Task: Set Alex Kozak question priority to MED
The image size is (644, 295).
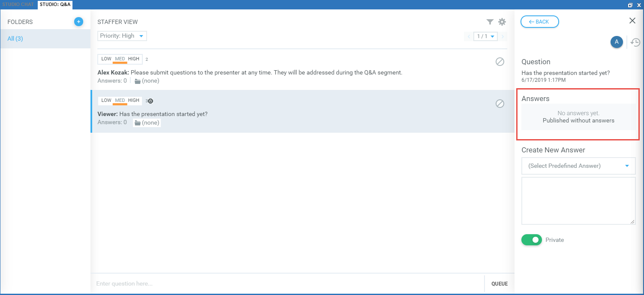Action: click(x=120, y=59)
